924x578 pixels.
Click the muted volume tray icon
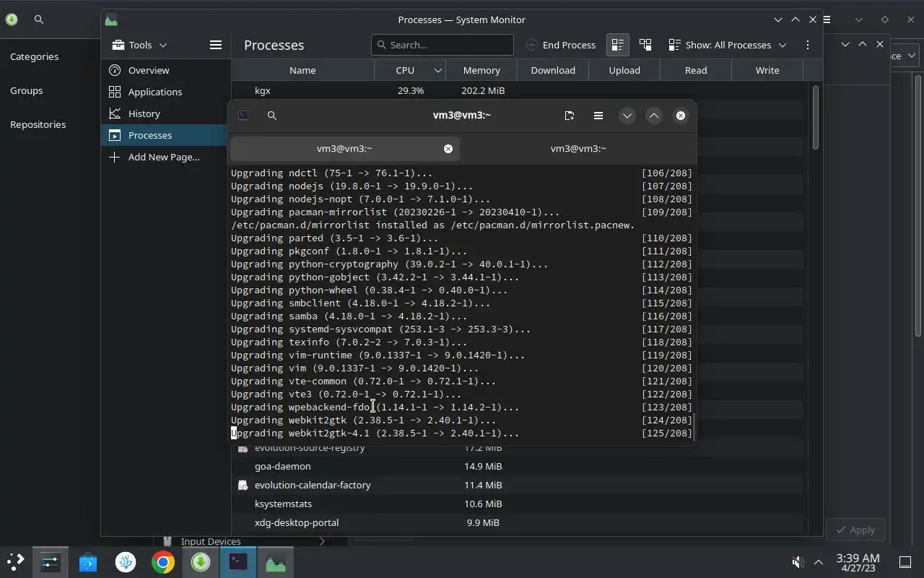click(798, 561)
